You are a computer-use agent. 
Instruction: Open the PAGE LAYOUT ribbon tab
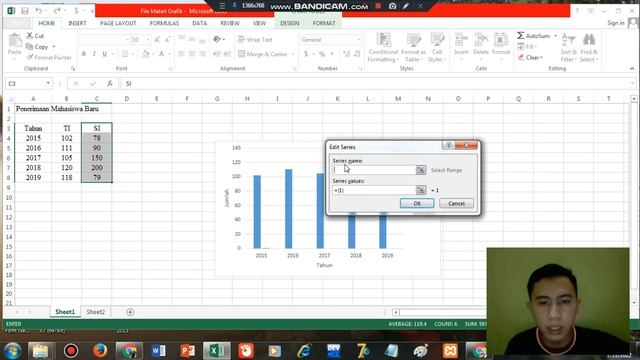point(118,23)
